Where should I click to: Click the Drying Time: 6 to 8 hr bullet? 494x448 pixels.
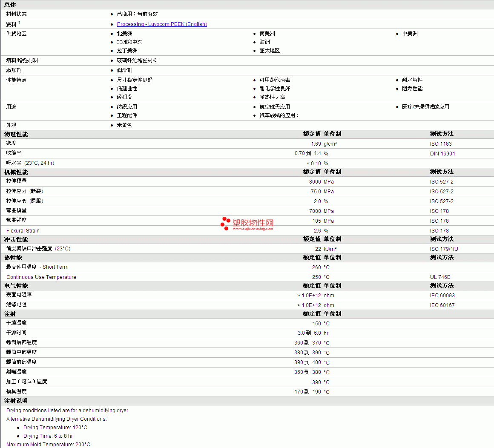(48, 436)
